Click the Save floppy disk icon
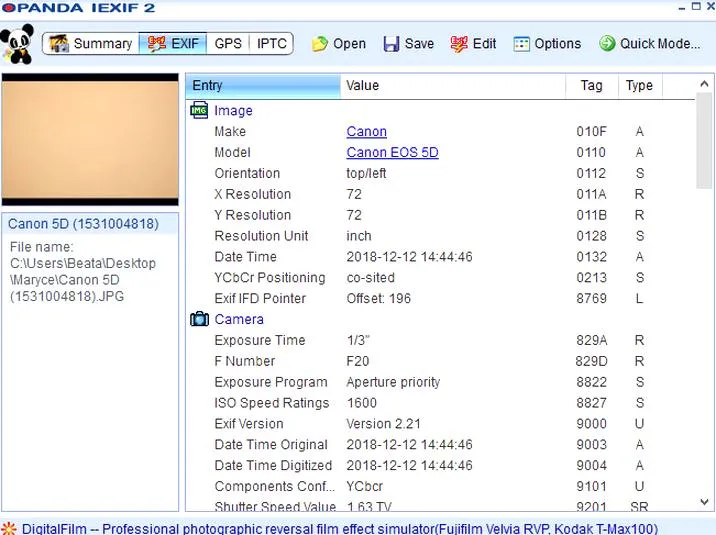Viewport: 716px width, 535px height. pos(391,44)
